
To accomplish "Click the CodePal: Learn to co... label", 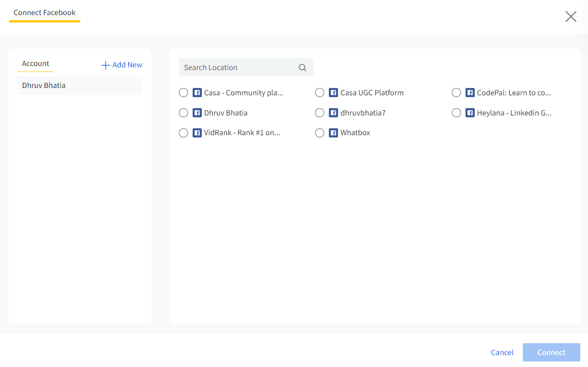I will click(514, 93).
